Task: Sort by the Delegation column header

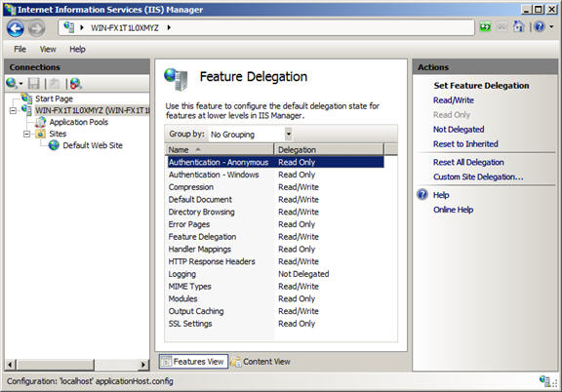Action: click(x=329, y=150)
